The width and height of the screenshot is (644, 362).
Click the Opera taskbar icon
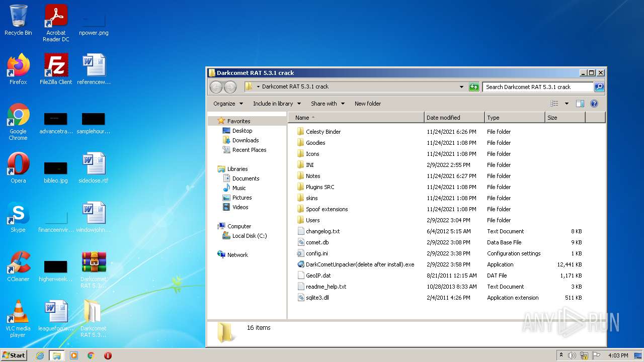pos(108,355)
